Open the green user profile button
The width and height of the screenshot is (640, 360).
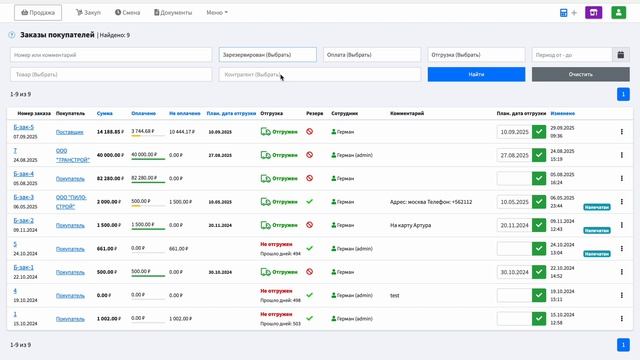click(619, 13)
